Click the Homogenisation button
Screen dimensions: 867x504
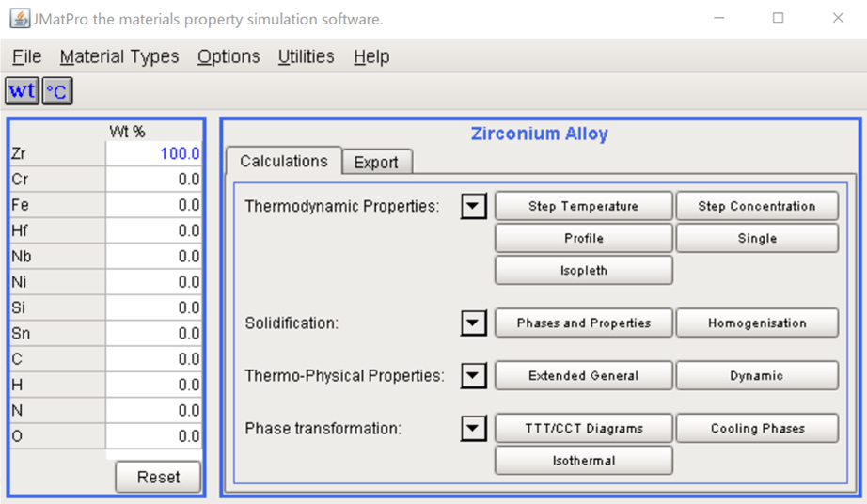click(x=757, y=323)
